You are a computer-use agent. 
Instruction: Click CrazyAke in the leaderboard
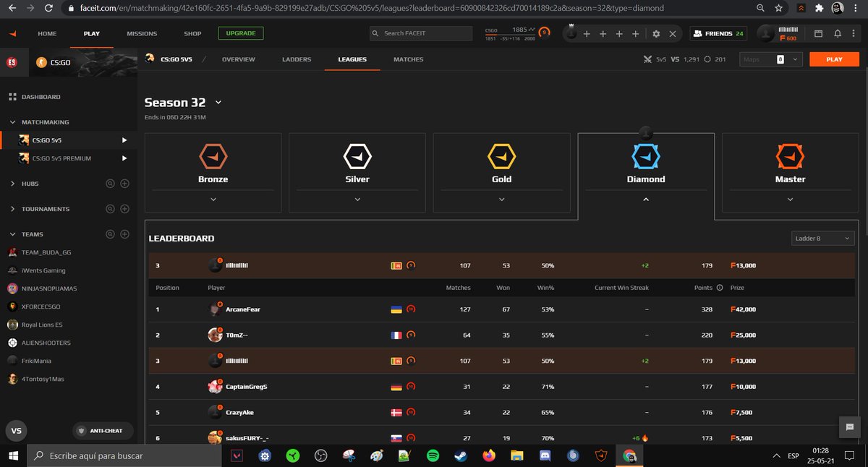[x=240, y=413]
